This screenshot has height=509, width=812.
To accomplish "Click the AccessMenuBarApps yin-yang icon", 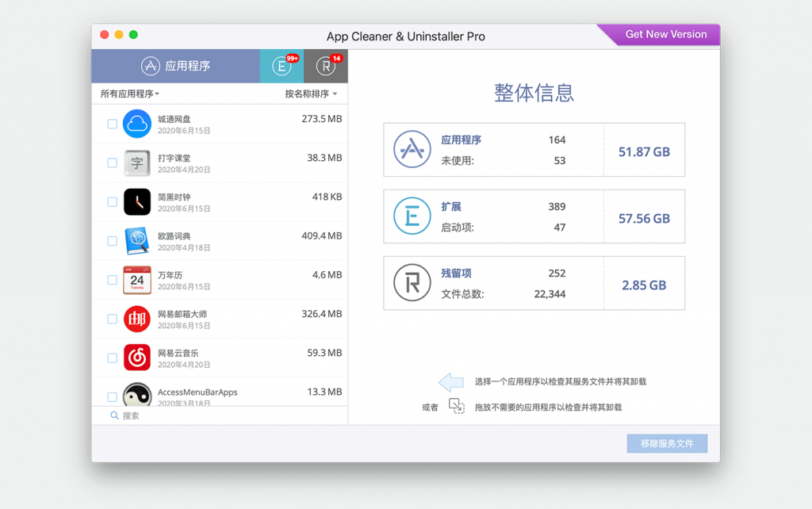I will coord(136,395).
